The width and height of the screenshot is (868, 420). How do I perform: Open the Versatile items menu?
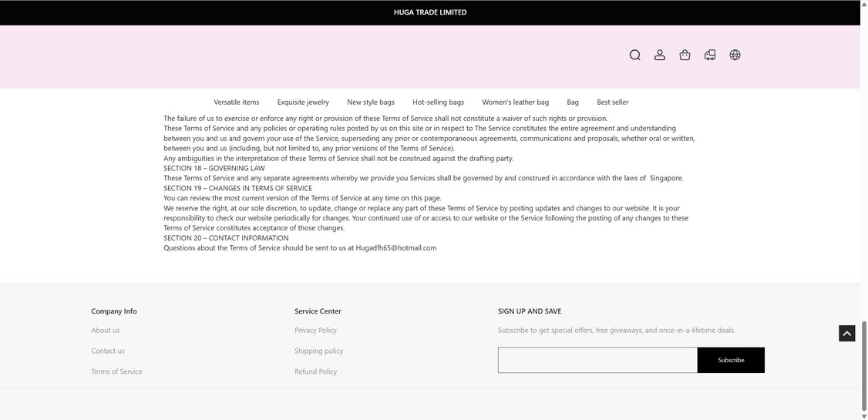(x=237, y=102)
